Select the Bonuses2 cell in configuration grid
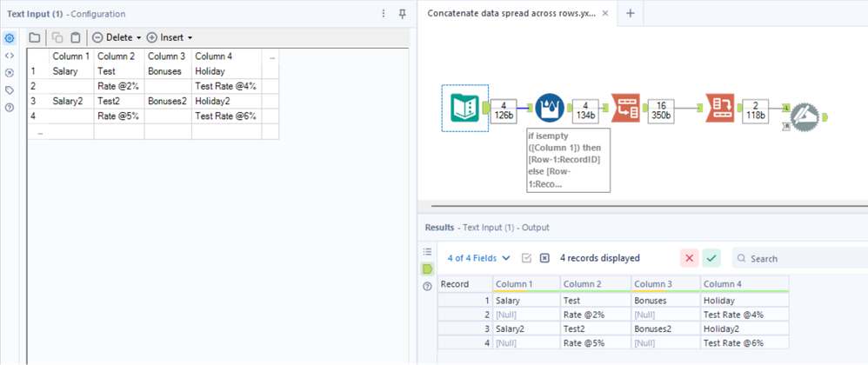 168,101
